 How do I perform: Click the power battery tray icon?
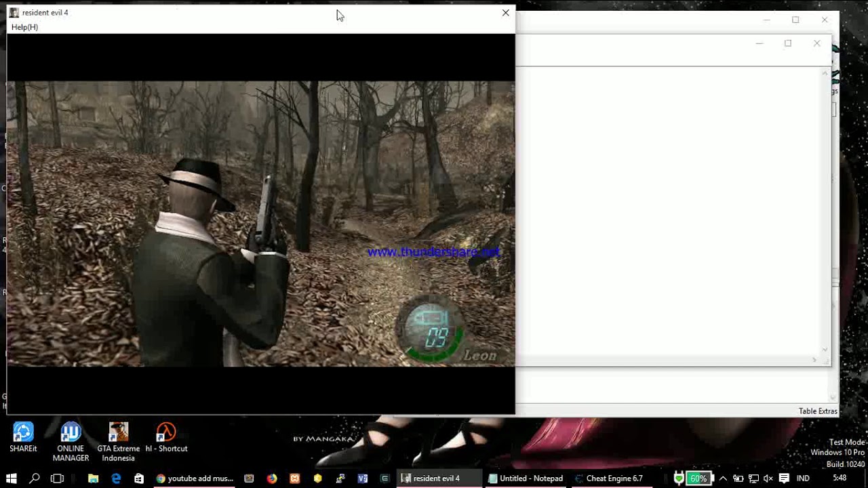pos(738,479)
